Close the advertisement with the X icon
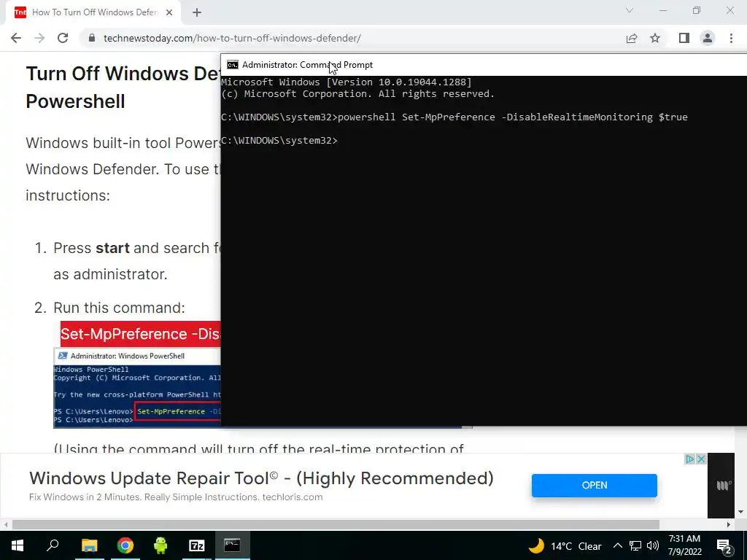 (x=701, y=459)
